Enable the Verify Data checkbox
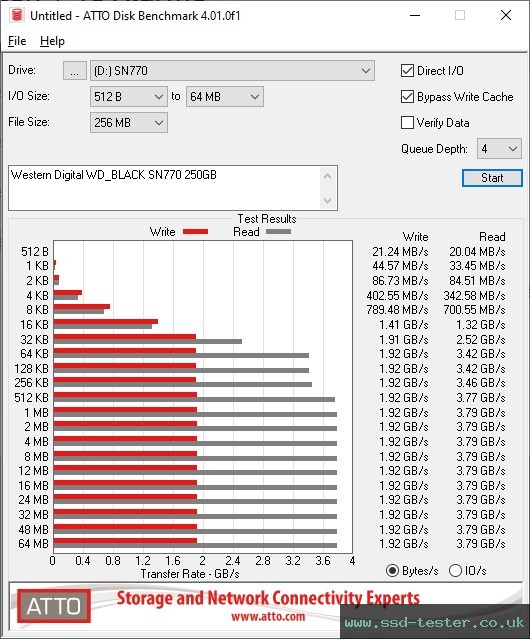This screenshot has width=530, height=639. pos(407,123)
